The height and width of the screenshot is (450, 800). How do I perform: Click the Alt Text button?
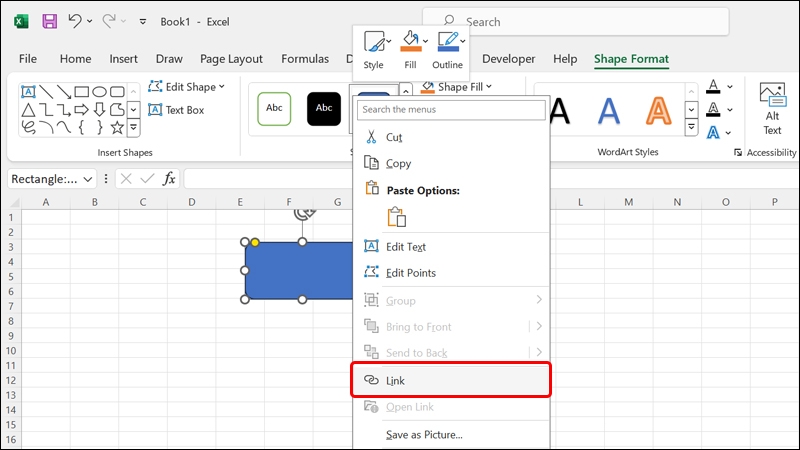772,109
